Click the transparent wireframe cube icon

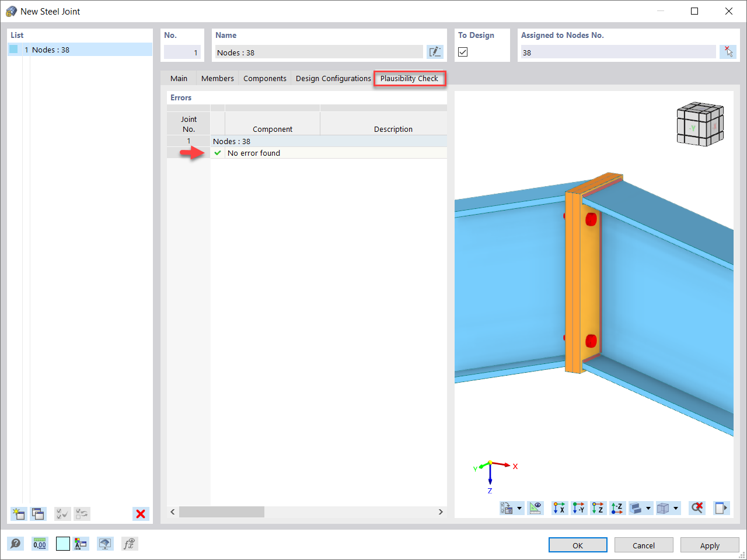(663, 508)
